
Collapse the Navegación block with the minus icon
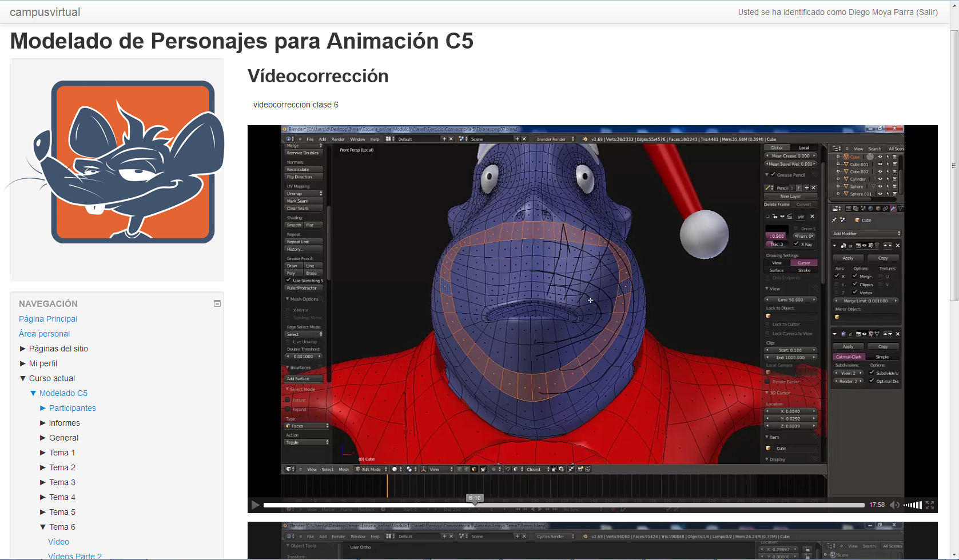coord(217,303)
